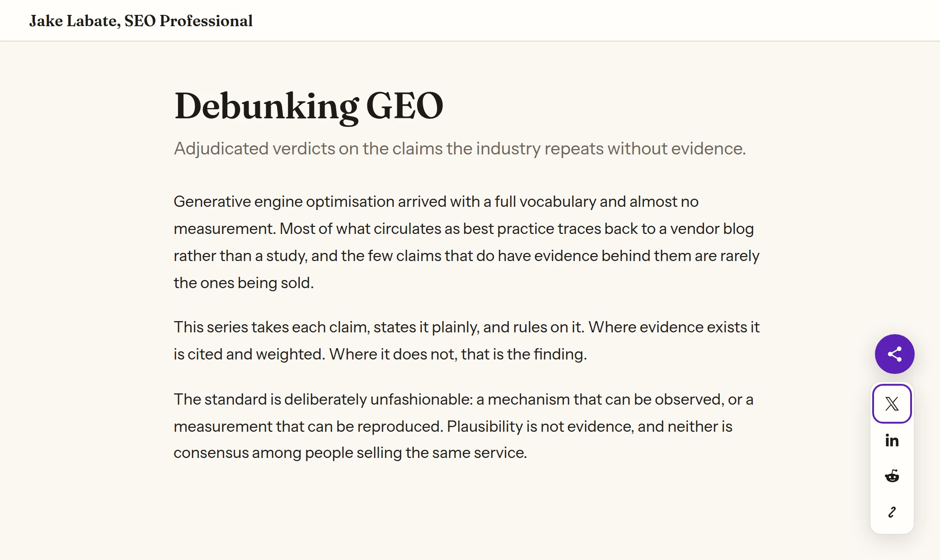Click the word 'GEO' in the title
The width and height of the screenshot is (940, 560).
pos(404,106)
